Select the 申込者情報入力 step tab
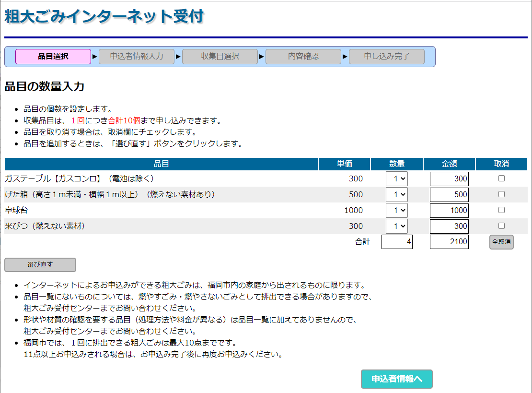532x393 pixels. (137, 57)
